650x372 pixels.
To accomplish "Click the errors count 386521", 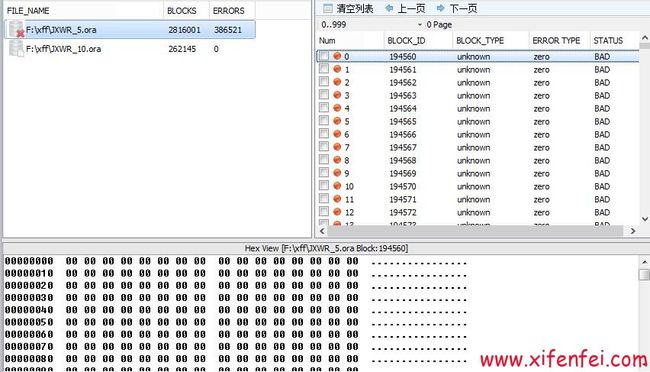I will coord(228,30).
